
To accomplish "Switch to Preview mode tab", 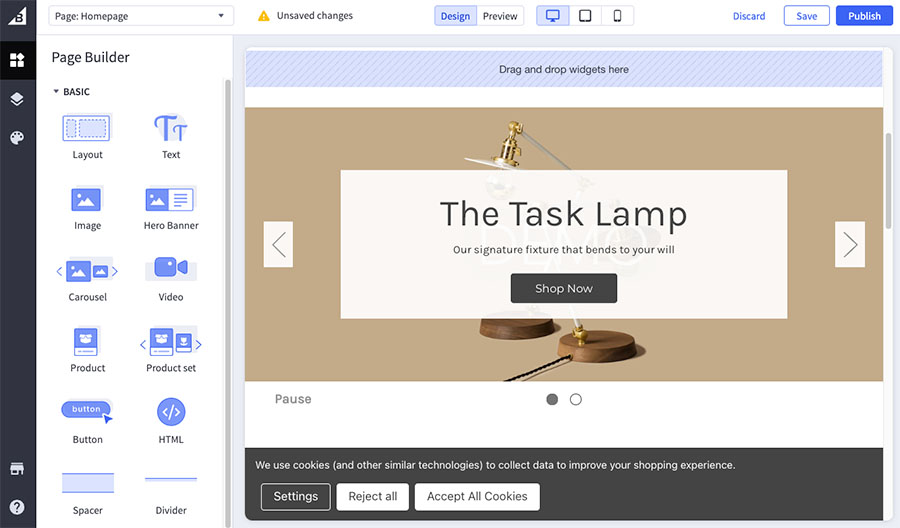I will coord(500,16).
